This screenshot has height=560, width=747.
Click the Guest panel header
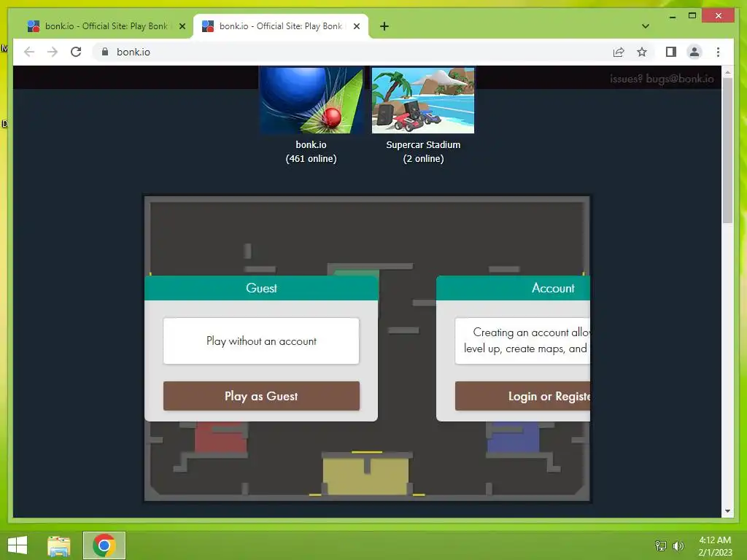click(261, 288)
